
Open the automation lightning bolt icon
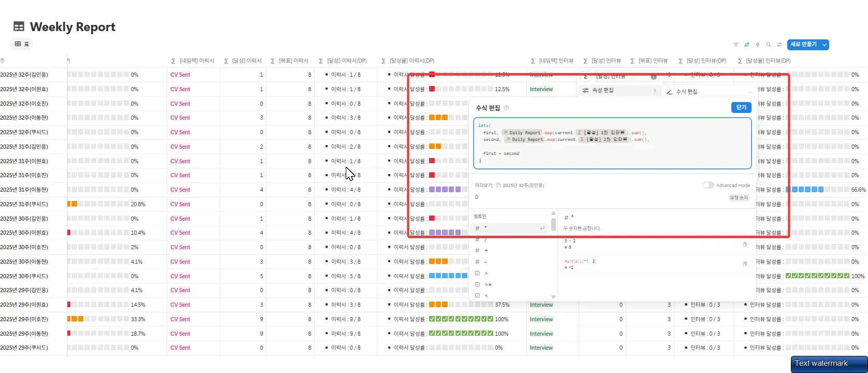[758, 45]
